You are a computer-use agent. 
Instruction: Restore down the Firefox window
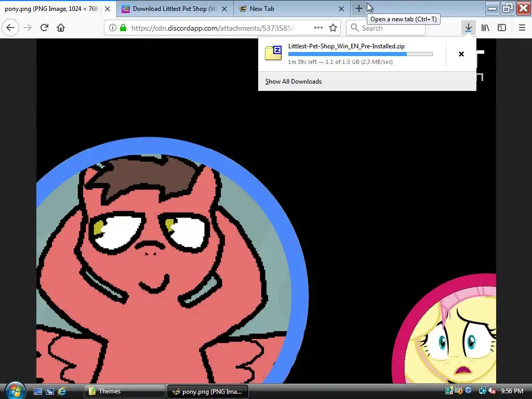[x=508, y=8]
